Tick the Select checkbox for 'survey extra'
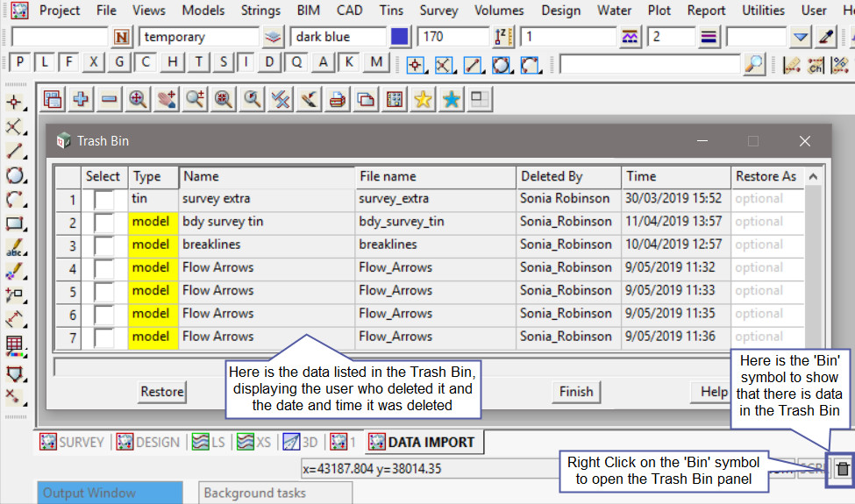Image resolution: width=855 pixels, height=504 pixels. (104, 199)
